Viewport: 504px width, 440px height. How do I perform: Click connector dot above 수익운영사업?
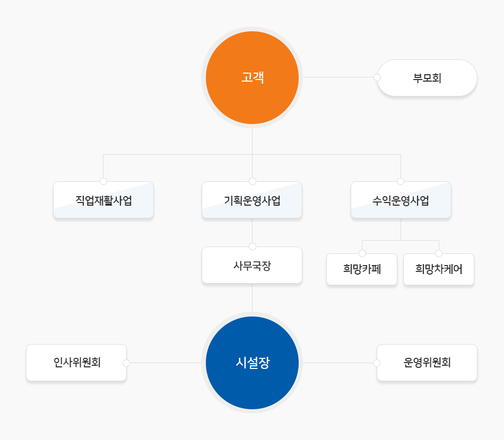401,181
